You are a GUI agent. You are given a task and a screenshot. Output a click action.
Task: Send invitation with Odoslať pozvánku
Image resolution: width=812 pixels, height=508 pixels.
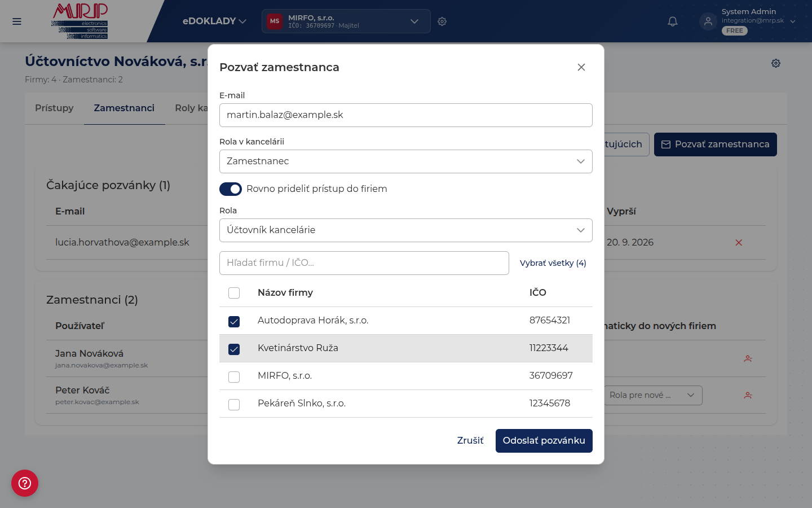click(544, 441)
